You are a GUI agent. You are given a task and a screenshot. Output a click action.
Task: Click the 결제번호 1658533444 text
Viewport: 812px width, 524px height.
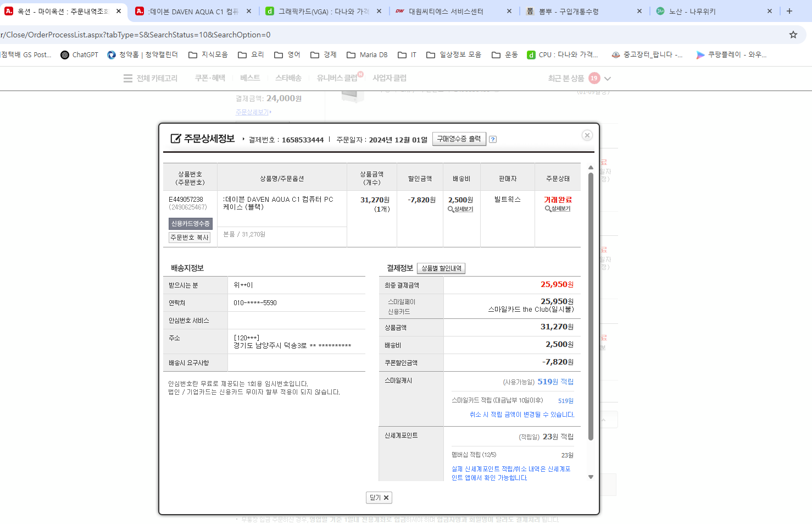click(x=286, y=140)
